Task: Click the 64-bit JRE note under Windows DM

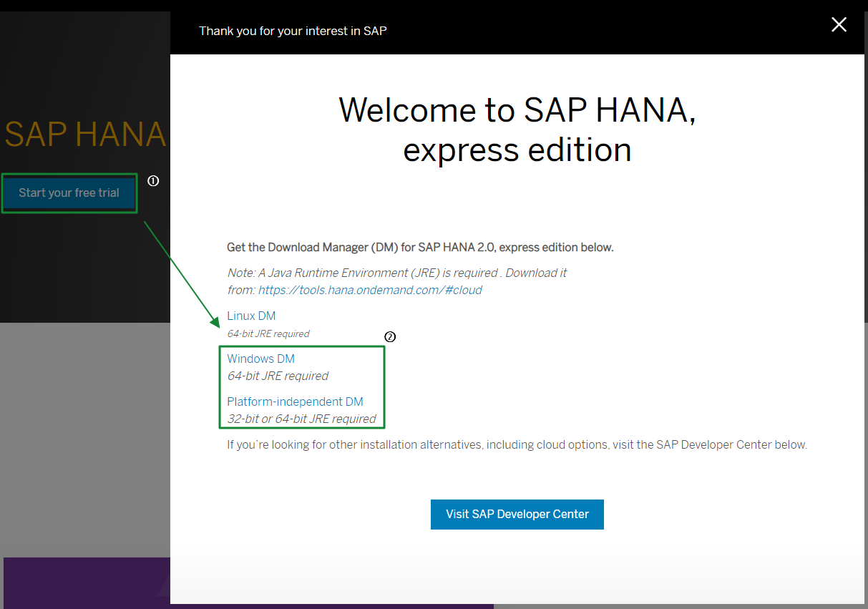Action: pyautogui.click(x=278, y=376)
